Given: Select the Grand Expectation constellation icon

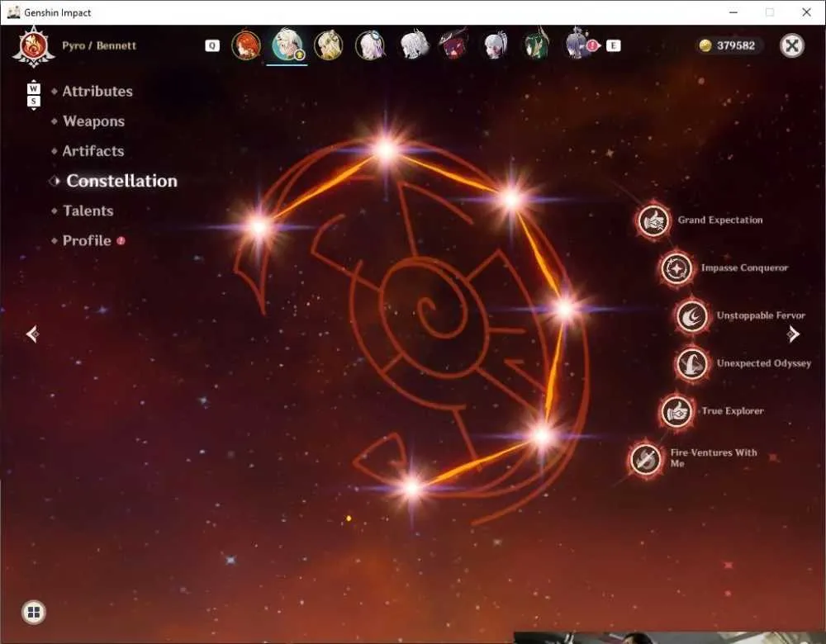Looking at the screenshot, I should coord(653,220).
